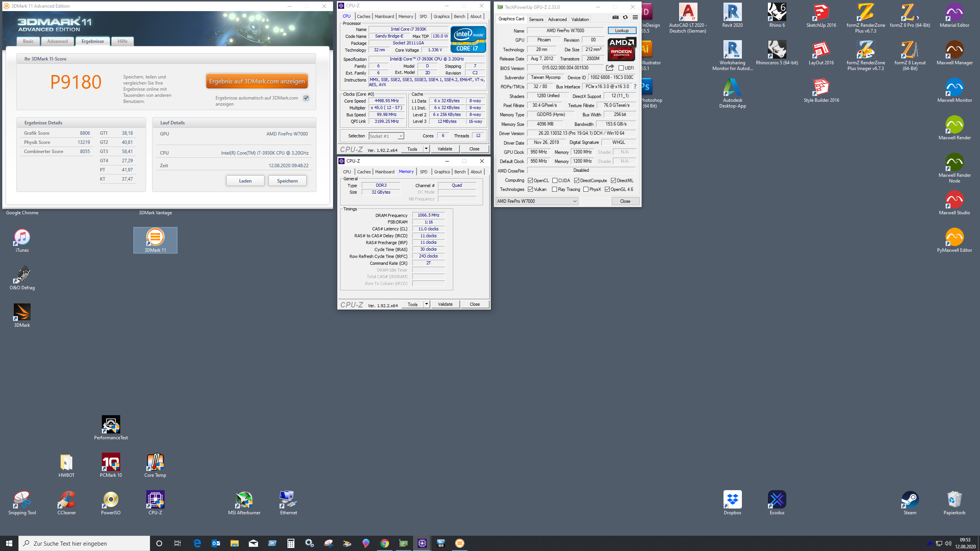The width and height of the screenshot is (980, 551).
Task: Open Tools dropdown arrow in upper CPU-Z window
Action: tap(426, 148)
